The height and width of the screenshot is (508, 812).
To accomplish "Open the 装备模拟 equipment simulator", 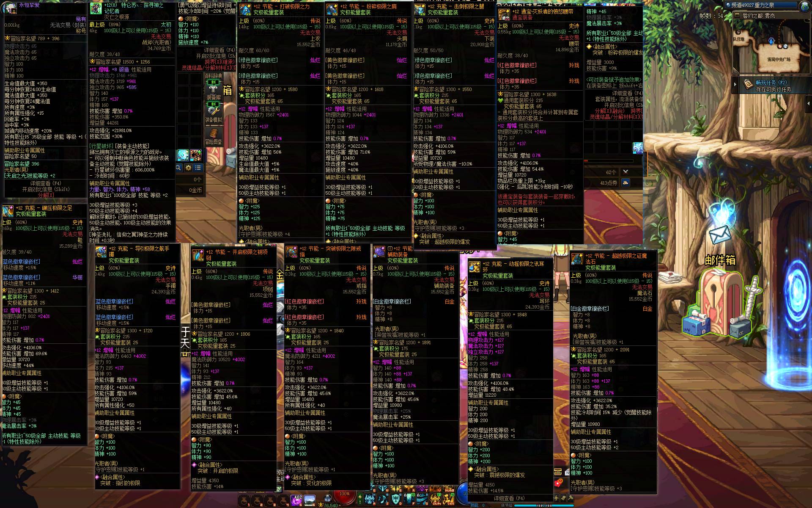I will click(x=214, y=112).
